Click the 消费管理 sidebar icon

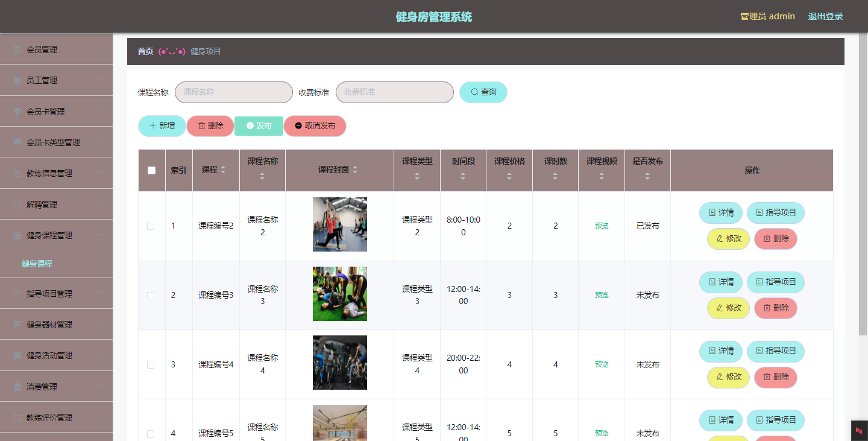pos(17,387)
